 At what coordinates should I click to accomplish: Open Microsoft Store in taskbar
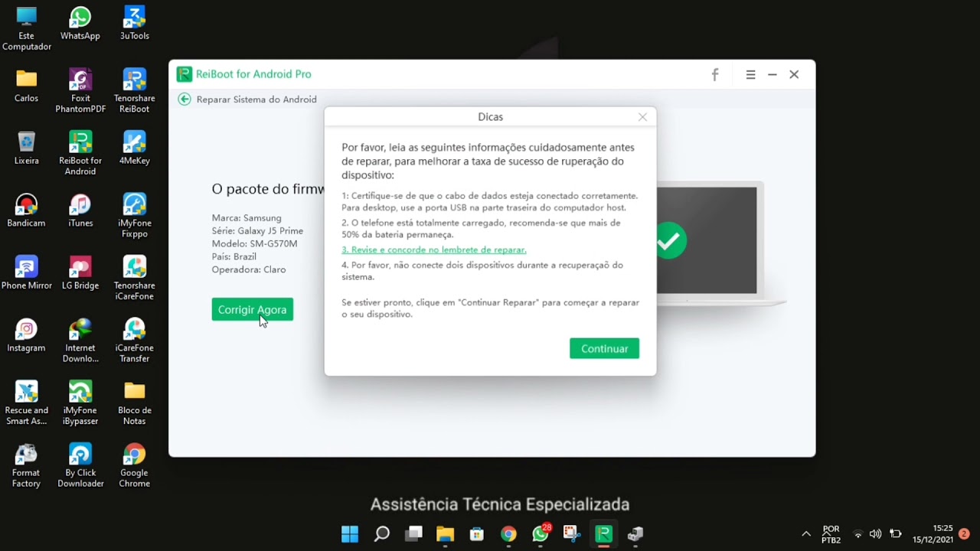pyautogui.click(x=477, y=534)
